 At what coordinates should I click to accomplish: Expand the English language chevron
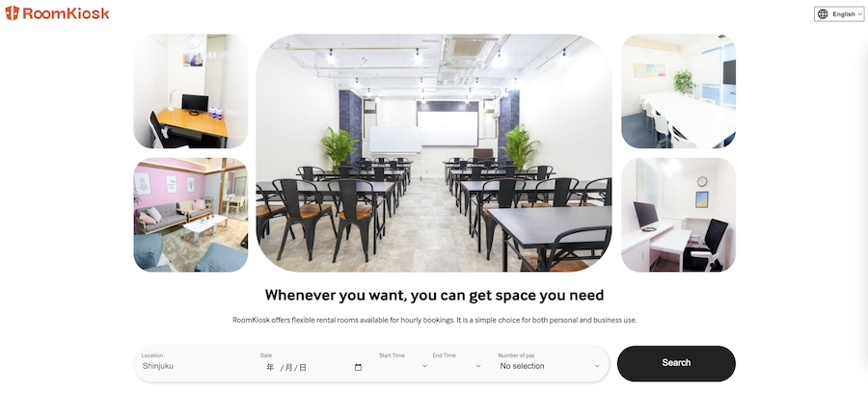(x=859, y=14)
